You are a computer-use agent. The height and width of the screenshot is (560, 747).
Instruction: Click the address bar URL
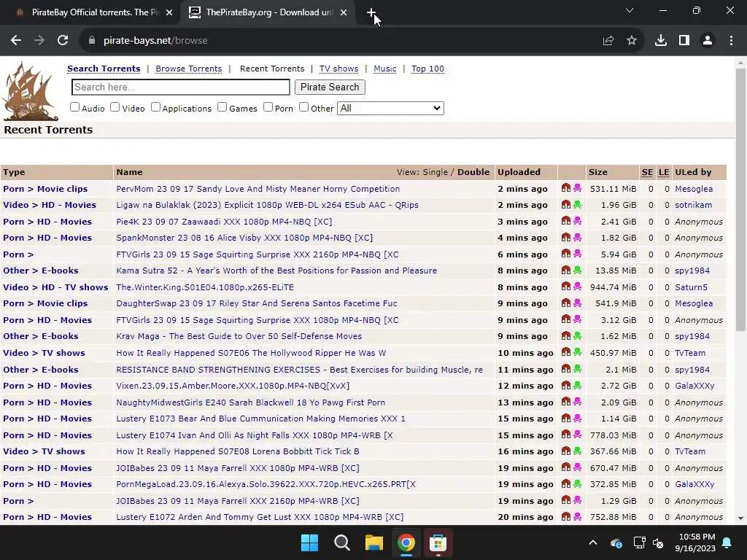[155, 41]
